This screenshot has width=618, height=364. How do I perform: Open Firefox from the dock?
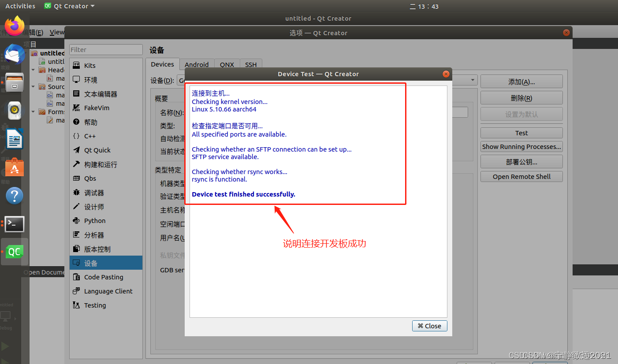(15, 26)
